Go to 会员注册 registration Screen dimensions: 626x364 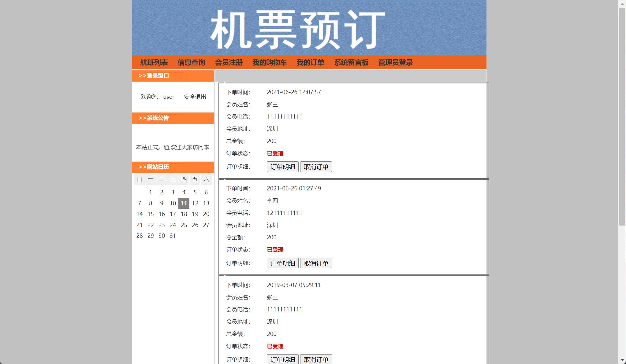(x=229, y=62)
